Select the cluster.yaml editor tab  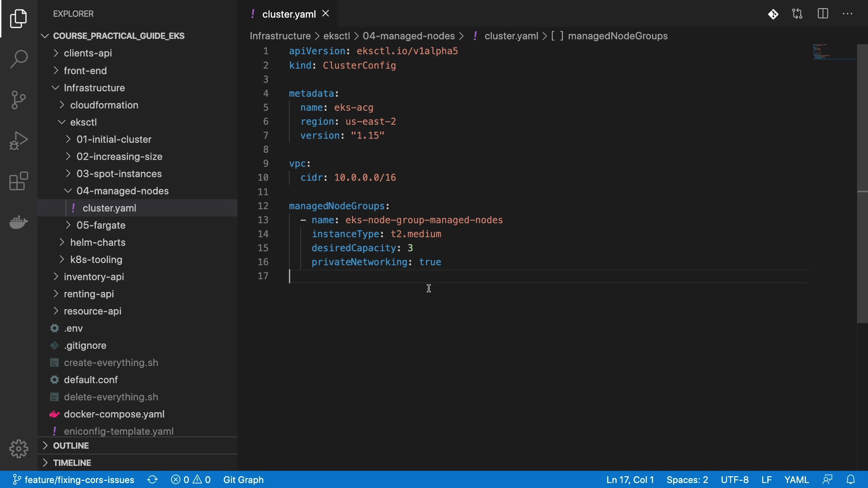coord(288,14)
